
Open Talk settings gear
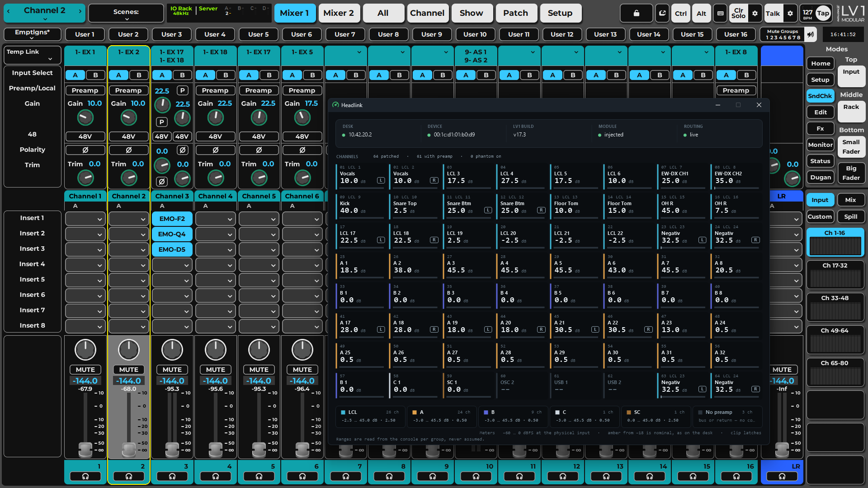[x=790, y=13]
